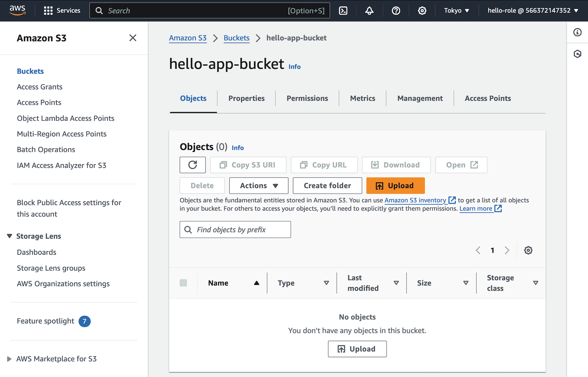This screenshot has height=377, width=588.
Task: Close the Amazon S3 sidebar panel
Action: click(133, 38)
